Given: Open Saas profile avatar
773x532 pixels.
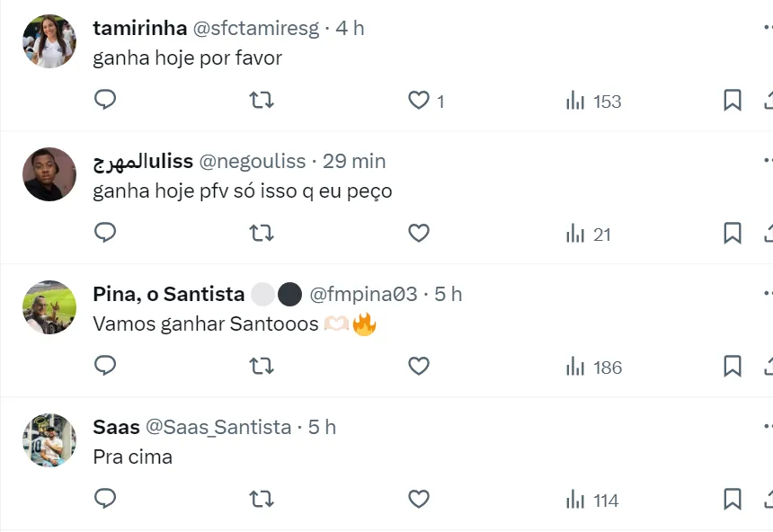Looking at the screenshot, I should point(49,440).
